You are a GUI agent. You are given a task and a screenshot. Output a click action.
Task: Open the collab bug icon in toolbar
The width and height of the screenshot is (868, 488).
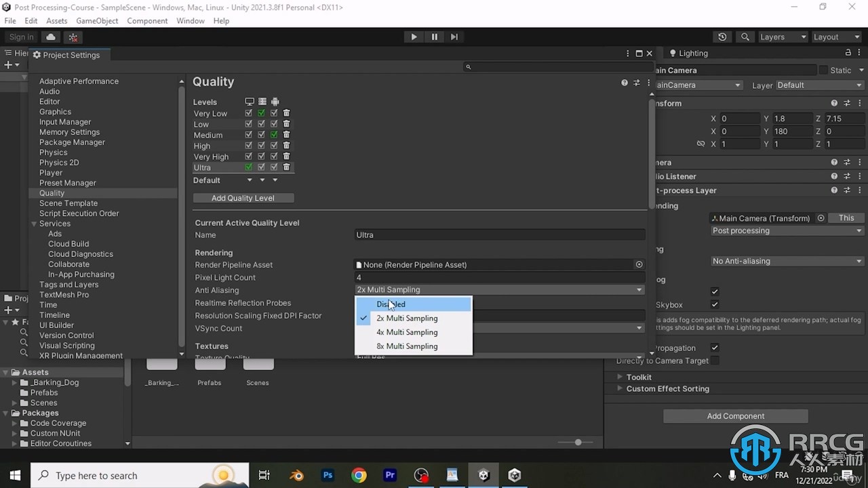tap(73, 37)
